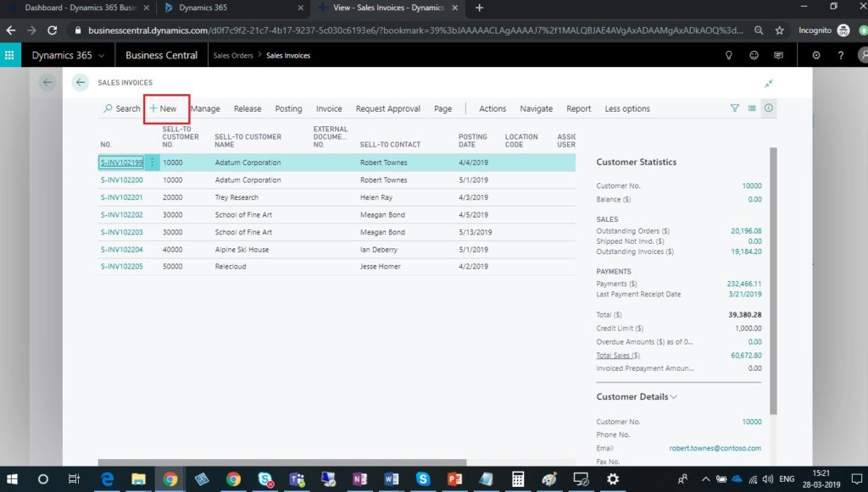Open Microsoft Word from the taskbar
Image resolution: width=868 pixels, height=492 pixels.
392,478
